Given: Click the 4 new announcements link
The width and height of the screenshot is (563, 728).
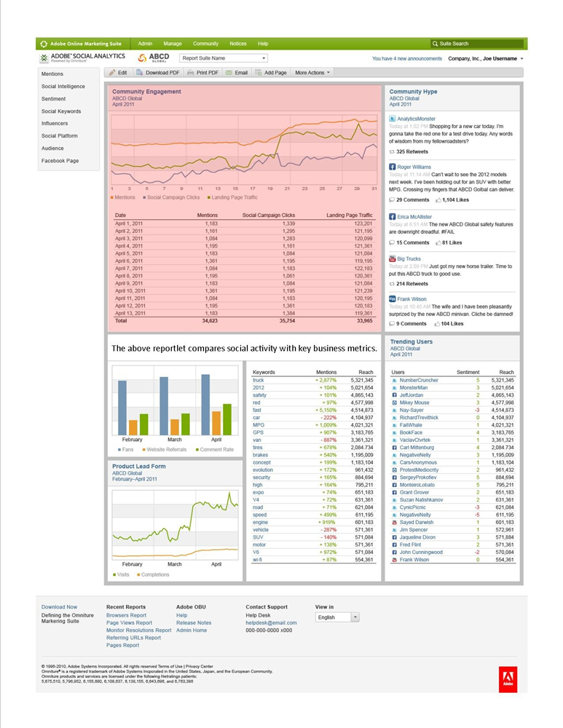Looking at the screenshot, I should pyautogui.click(x=407, y=58).
